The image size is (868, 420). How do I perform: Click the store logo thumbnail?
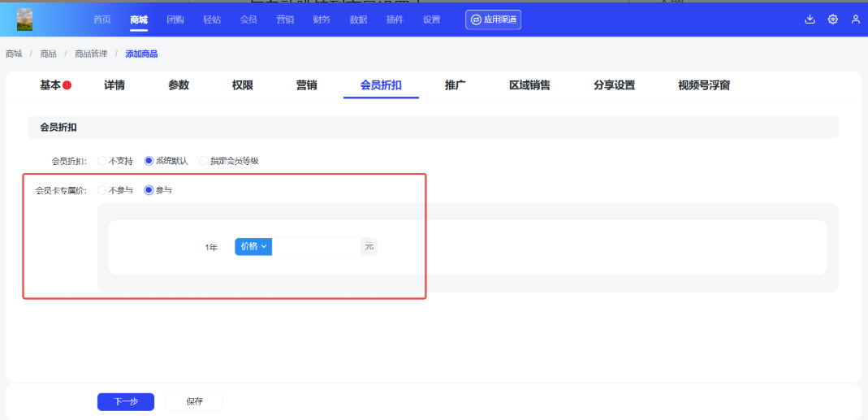point(25,19)
